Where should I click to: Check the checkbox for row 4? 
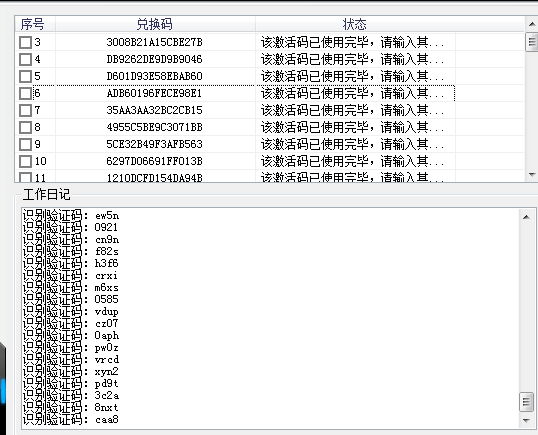coord(25,60)
